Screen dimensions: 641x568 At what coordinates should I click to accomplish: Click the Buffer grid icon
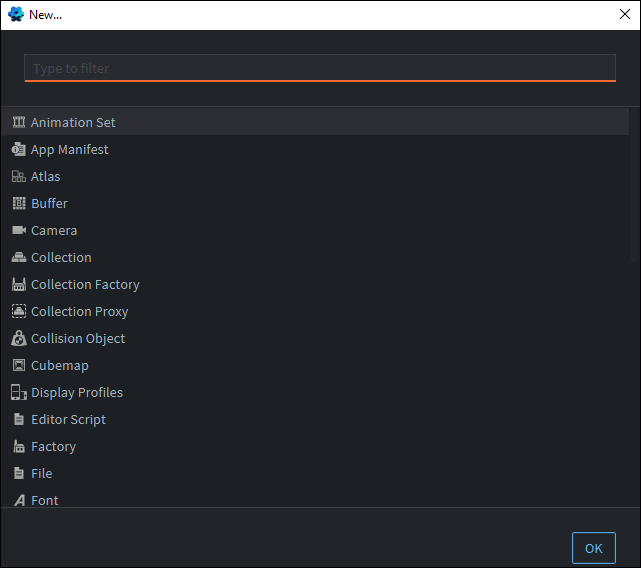click(19, 203)
